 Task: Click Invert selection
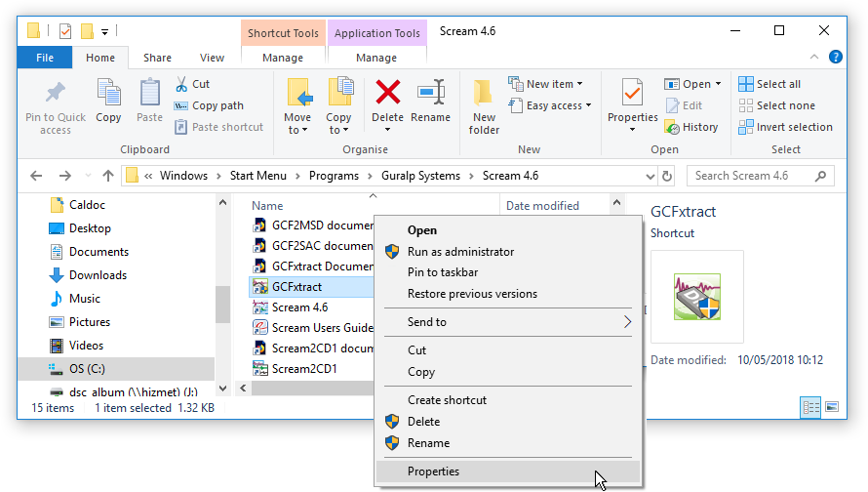click(785, 128)
